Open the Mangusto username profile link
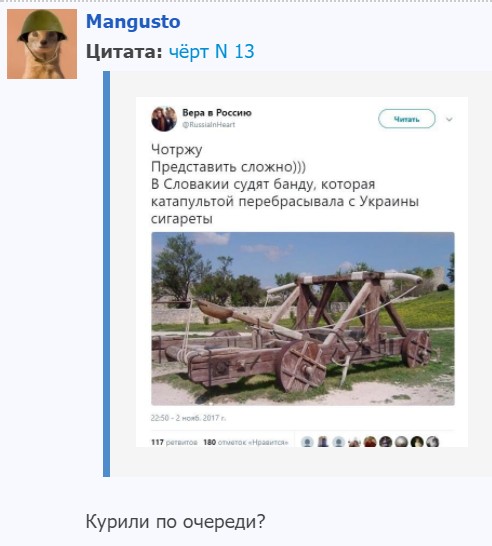The image size is (492, 546). (x=133, y=22)
